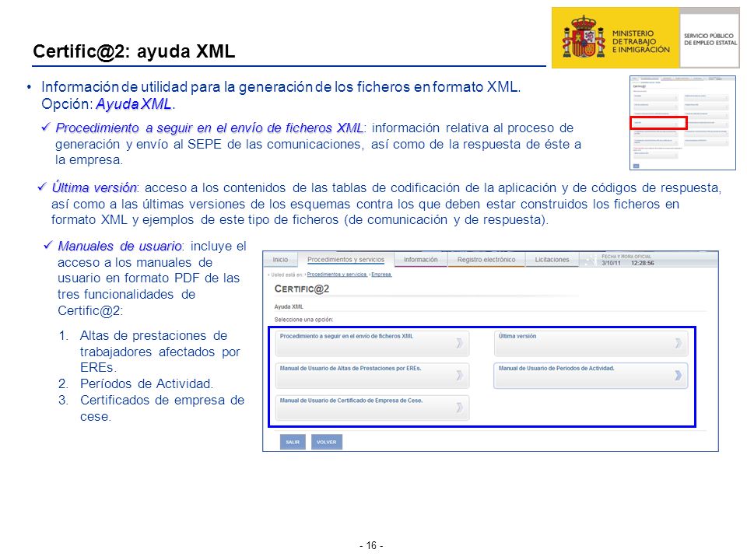Follow the Empresa breadcrumb link
The image size is (747, 560).
381,275
